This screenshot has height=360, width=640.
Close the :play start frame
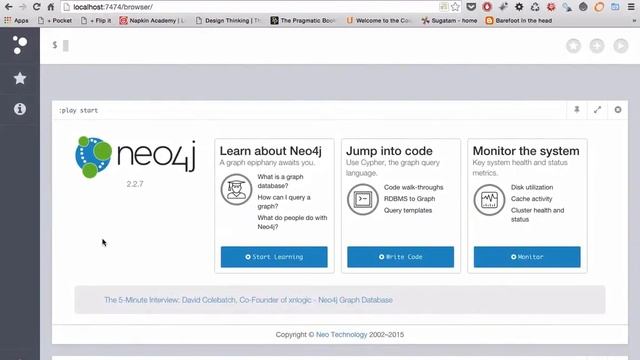[x=618, y=110]
